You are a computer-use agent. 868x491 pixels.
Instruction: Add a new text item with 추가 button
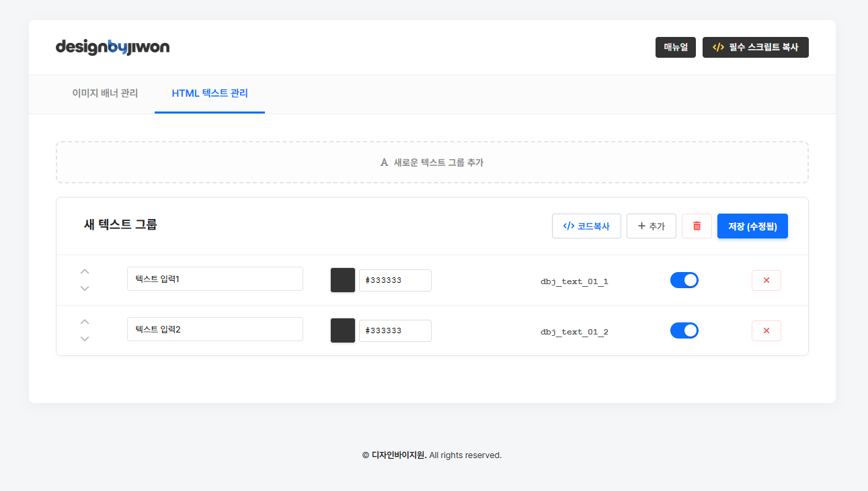tap(651, 226)
